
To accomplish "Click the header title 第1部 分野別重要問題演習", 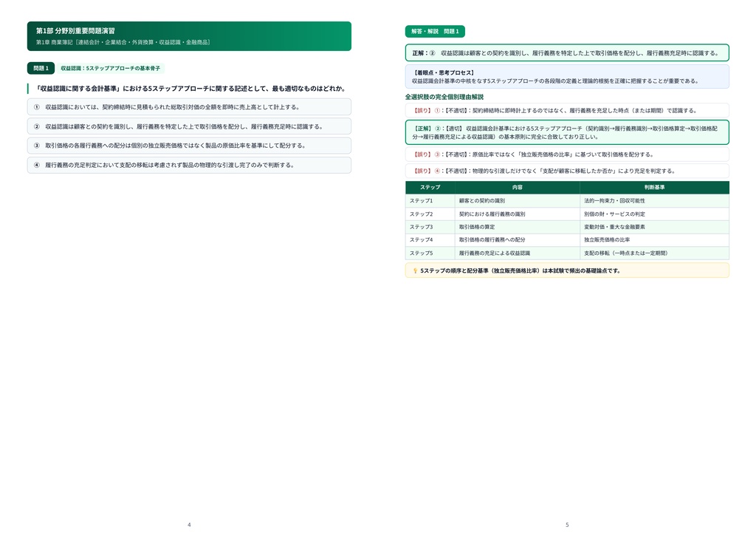I will click(x=75, y=31).
